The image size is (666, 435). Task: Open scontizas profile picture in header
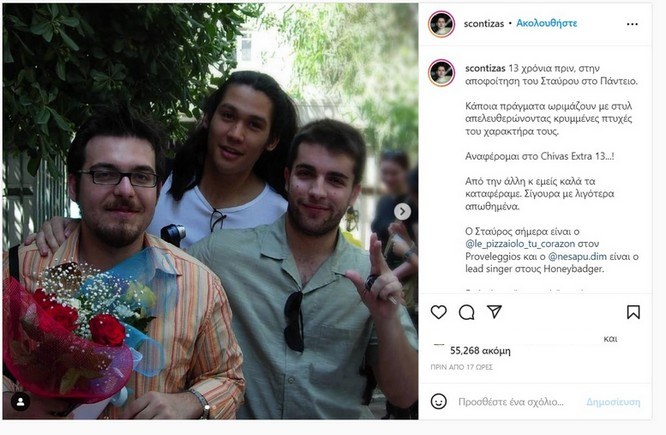click(441, 24)
